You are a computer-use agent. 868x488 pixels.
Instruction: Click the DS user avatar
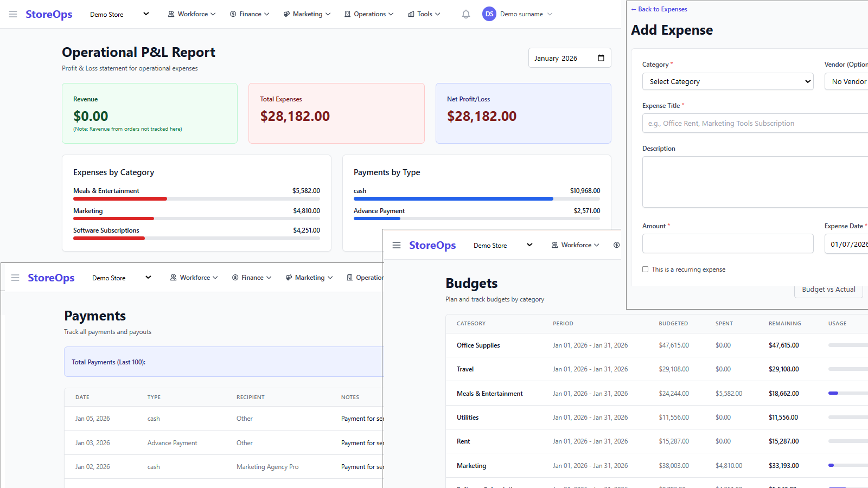(x=489, y=14)
